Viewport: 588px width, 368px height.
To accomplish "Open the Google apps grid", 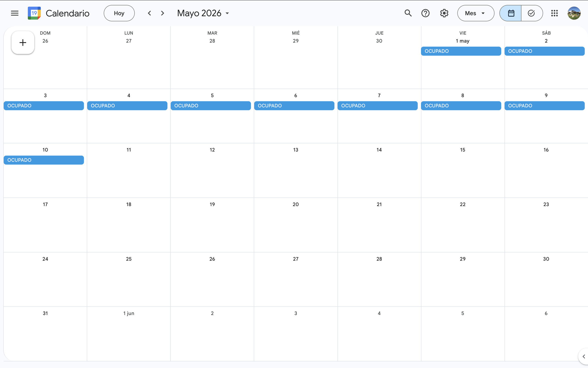I will tap(554, 13).
